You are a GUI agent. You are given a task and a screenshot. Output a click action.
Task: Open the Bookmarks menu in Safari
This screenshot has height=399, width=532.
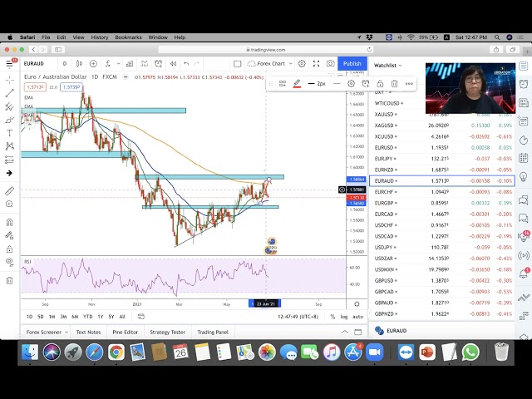click(x=128, y=37)
